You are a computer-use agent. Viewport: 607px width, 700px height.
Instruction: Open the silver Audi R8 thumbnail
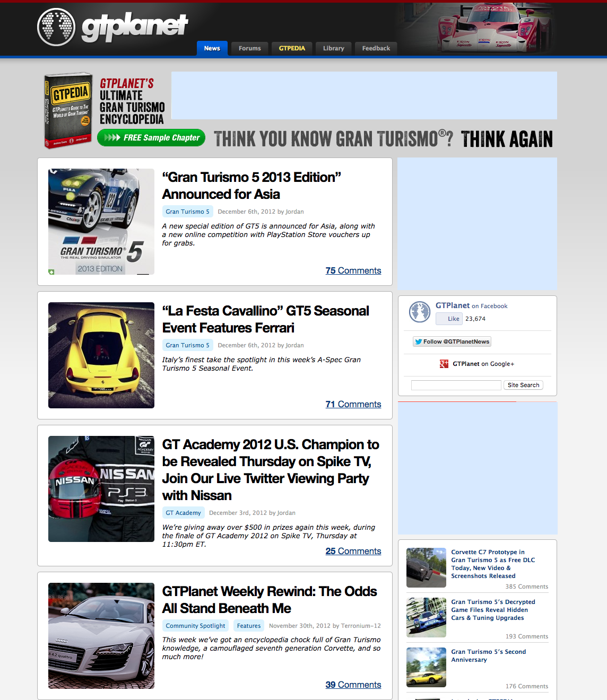coord(101,636)
